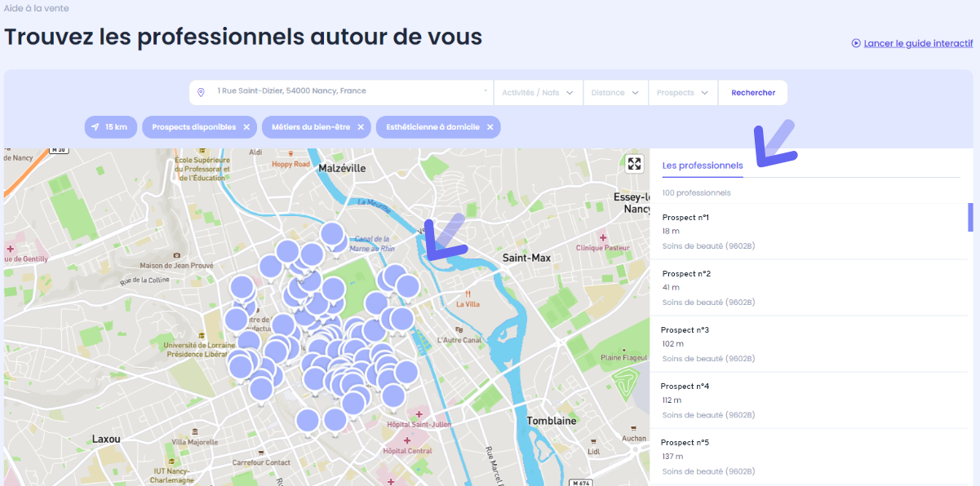This screenshot has width=980, height=486.
Task: Launch the interactive guide link
Action: [x=918, y=43]
